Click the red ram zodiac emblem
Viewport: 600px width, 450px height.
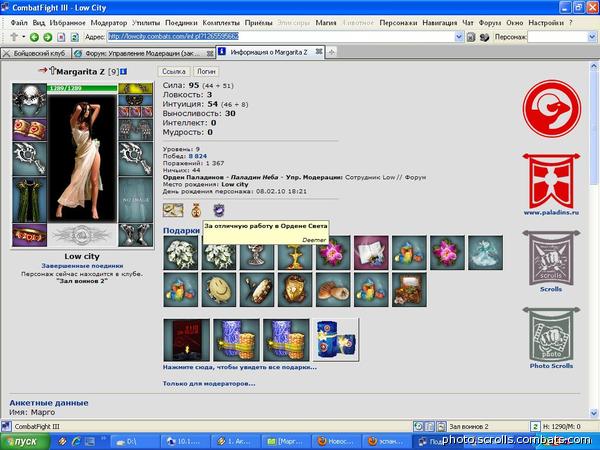pos(551,109)
